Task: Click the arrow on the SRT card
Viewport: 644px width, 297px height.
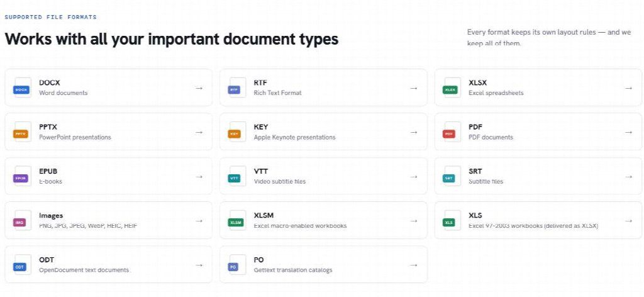Action: [629, 177]
